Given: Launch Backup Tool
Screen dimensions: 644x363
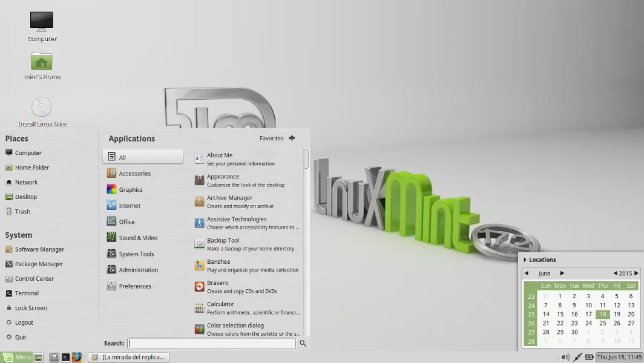Looking at the screenshot, I should click(247, 244).
